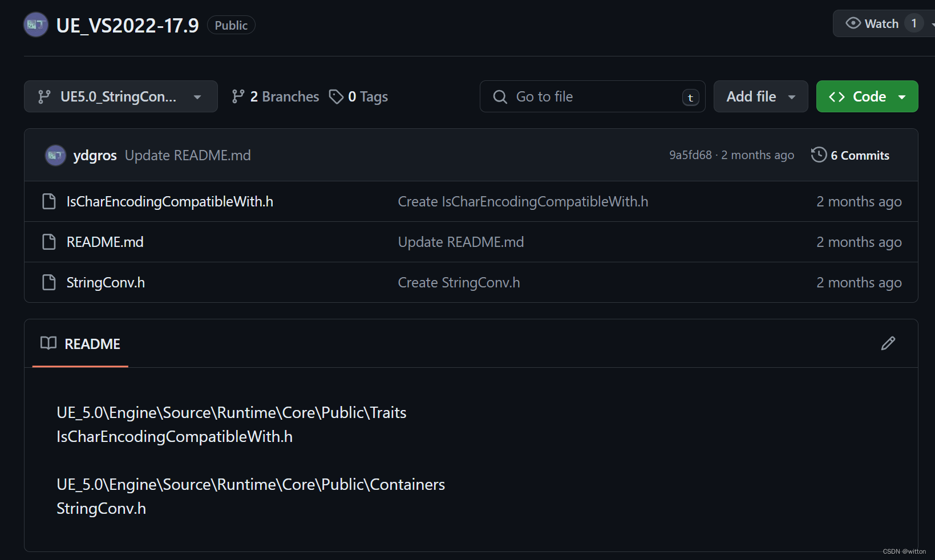Click the 0 Tags tag icon

(336, 97)
